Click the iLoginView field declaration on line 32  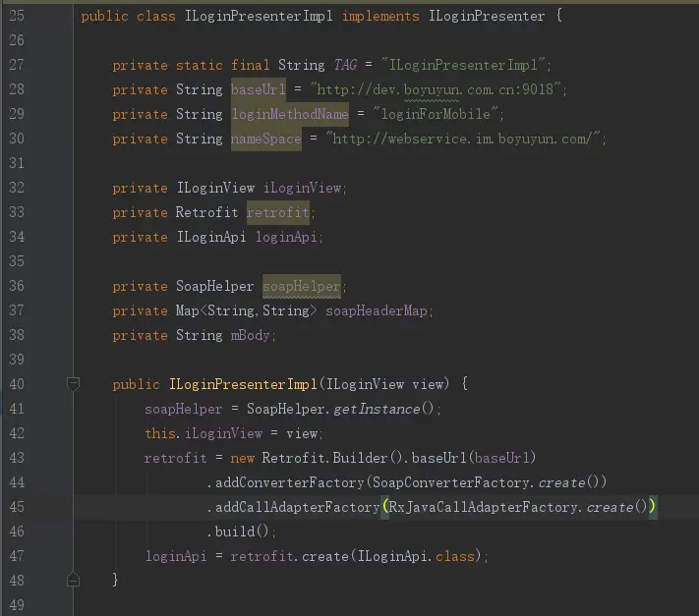(302, 188)
